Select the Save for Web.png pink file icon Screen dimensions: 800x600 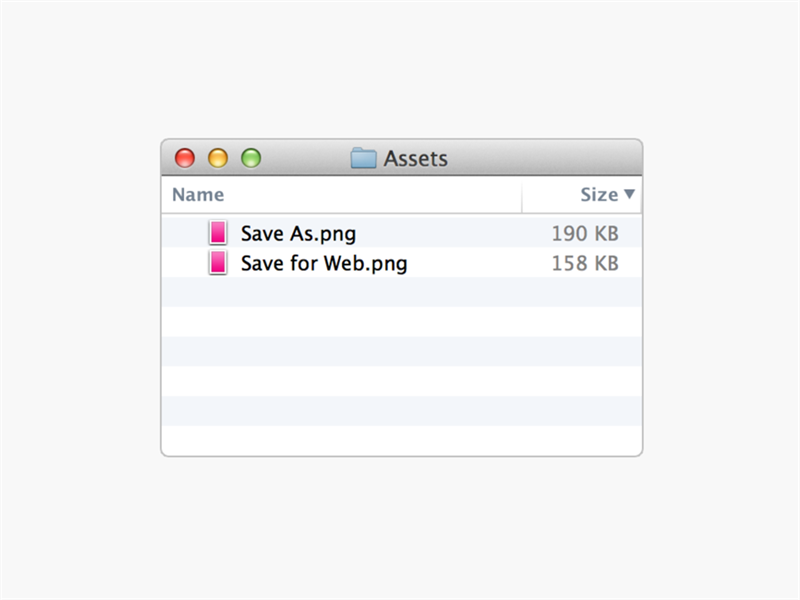[x=218, y=263]
